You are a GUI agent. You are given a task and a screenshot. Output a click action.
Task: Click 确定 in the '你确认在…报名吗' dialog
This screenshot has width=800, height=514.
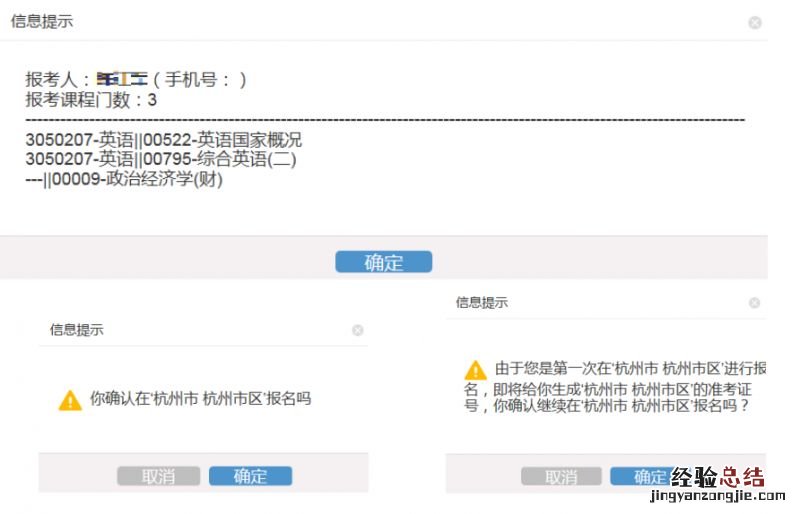(250, 476)
